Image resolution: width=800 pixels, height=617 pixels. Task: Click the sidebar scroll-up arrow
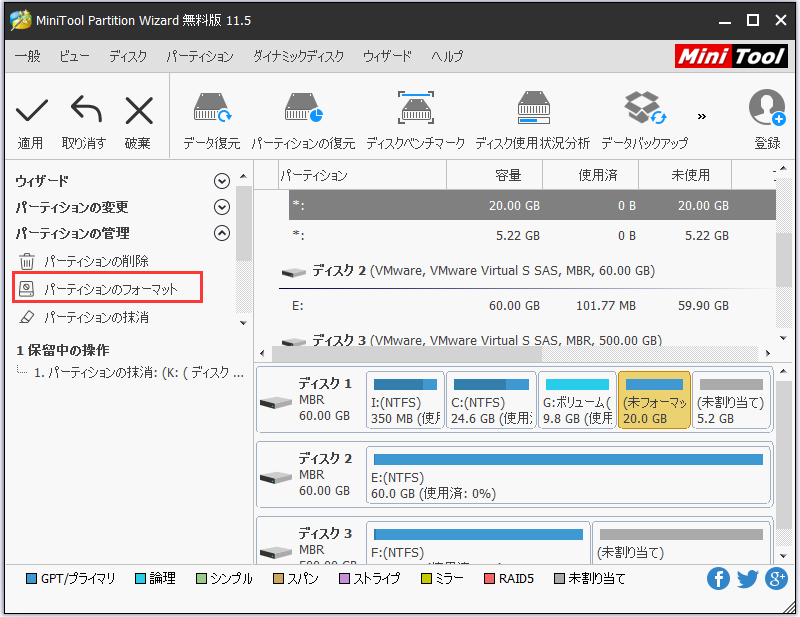point(243,176)
